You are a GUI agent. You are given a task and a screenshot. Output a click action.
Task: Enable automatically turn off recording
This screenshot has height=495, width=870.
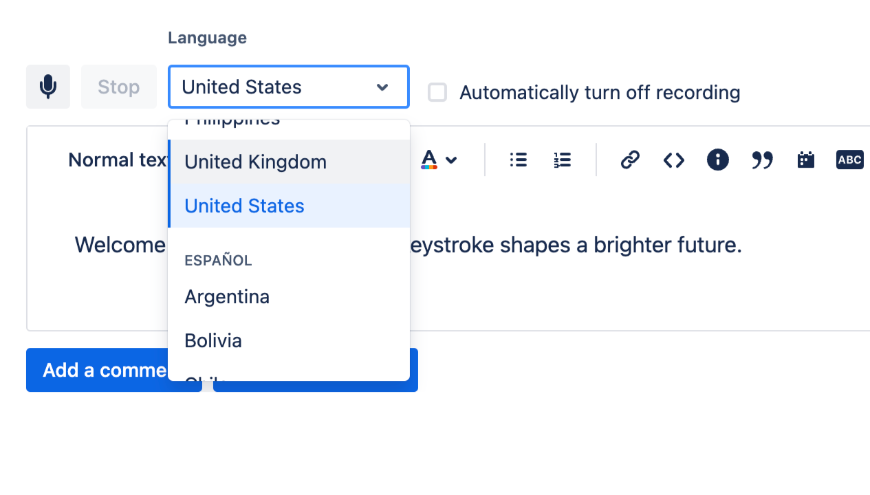[437, 93]
